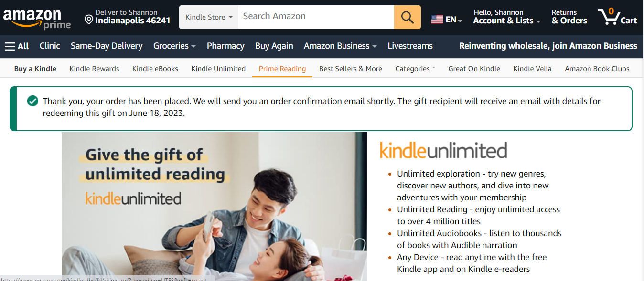Click the green order confirmation checkmark

(32, 101)
